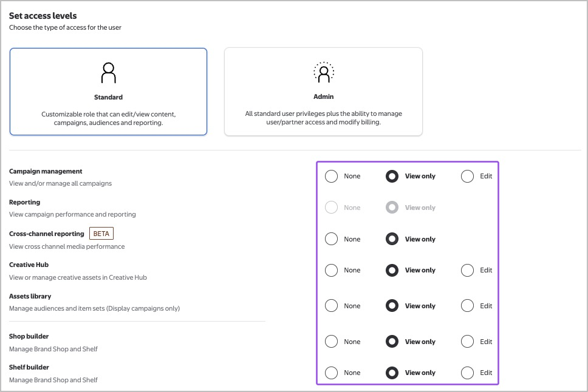Choose None for Creative Hub

[x=331, y=270]
